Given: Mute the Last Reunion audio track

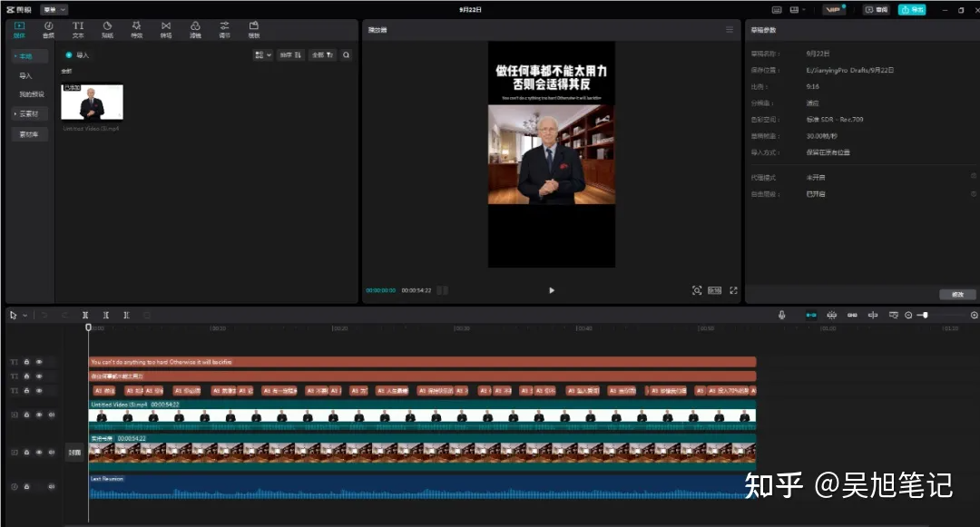Looking at the screenshot, I should click(x=51, y=487).
